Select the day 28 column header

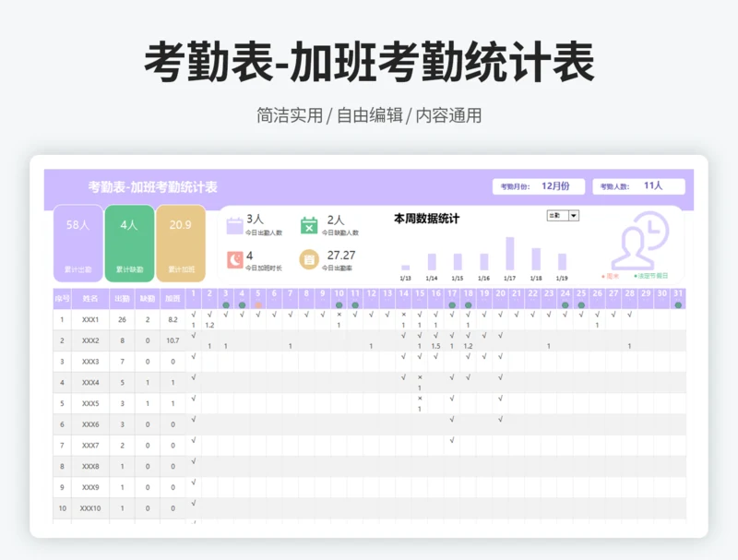(629, 298)
